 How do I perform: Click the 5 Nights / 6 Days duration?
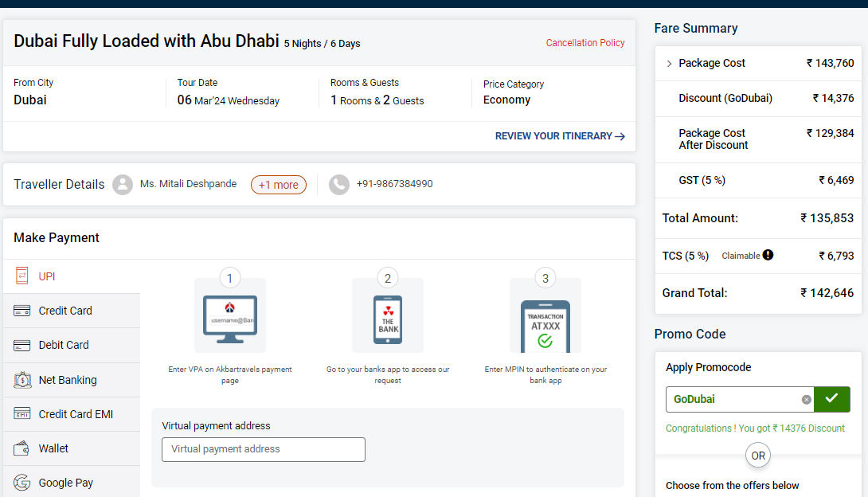click(x=323, y=43)
